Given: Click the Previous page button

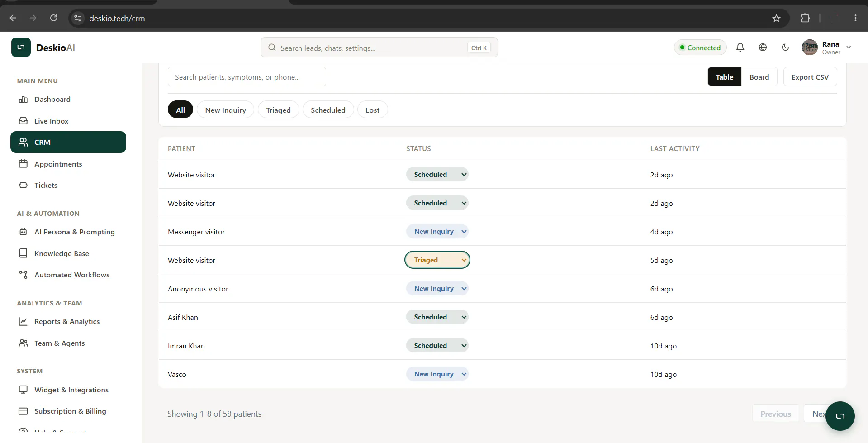Looking at the screenshot, I should [775, 414].
